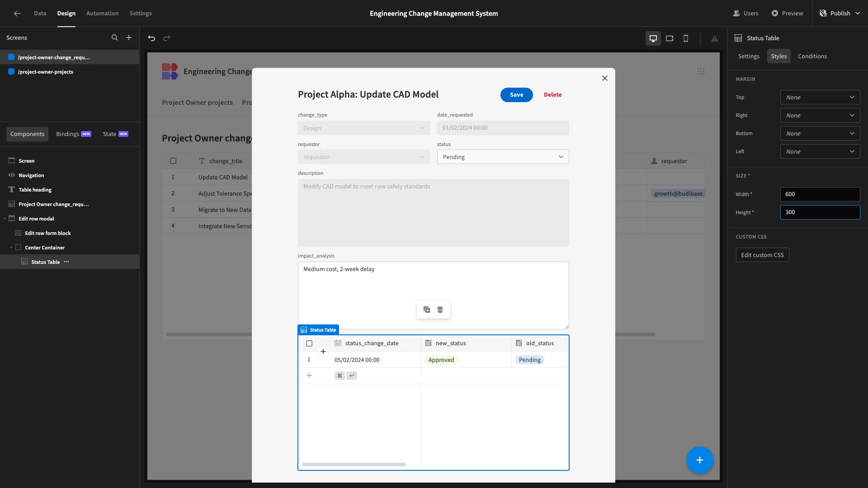Viewport: 868px width, 488px height.
Task: Click the undo arrow icon
Action: 151,38
